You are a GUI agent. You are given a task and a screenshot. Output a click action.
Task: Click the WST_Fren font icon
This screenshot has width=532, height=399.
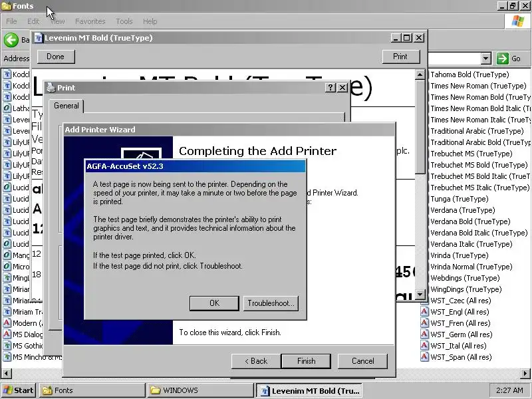[424, 323]
